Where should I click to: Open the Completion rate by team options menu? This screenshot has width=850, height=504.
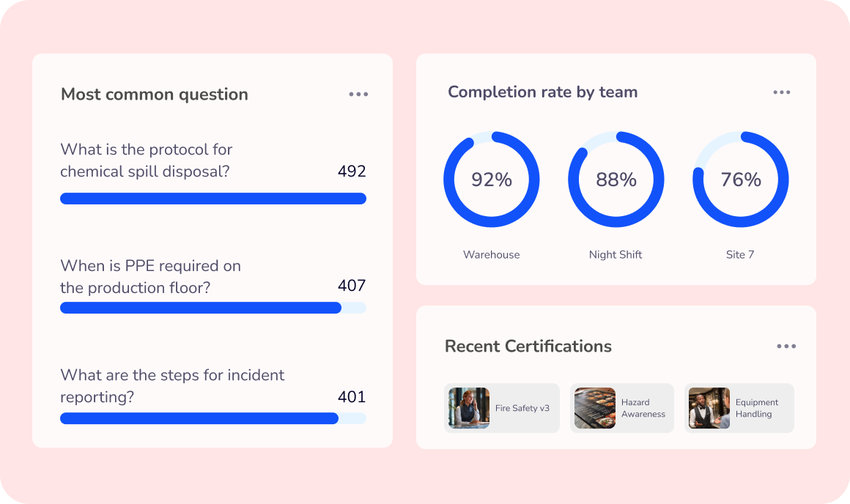pyautogui.click(x=782, y=93)
